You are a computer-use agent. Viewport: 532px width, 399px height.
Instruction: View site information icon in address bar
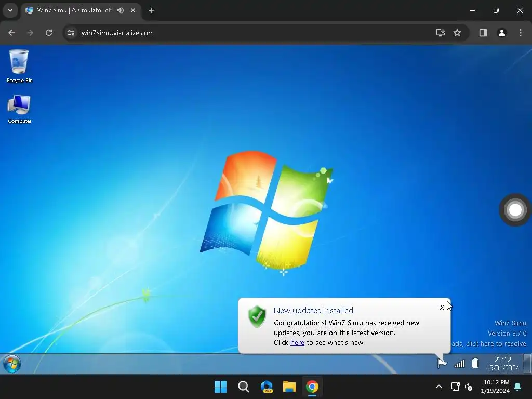[71, 33]
